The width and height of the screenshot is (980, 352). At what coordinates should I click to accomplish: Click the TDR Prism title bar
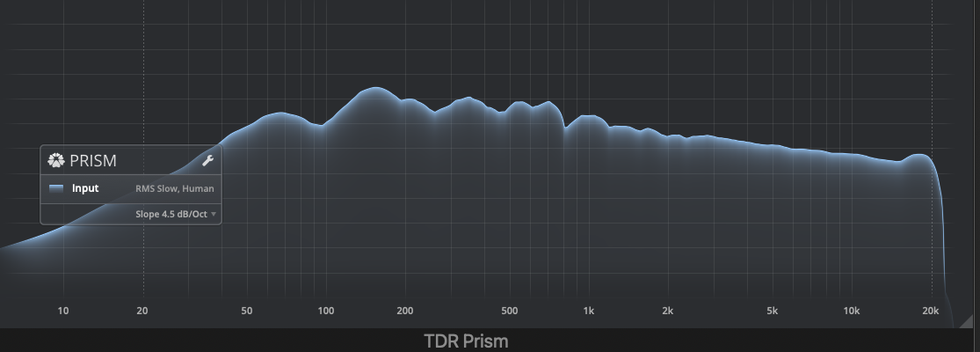point(466,341)
